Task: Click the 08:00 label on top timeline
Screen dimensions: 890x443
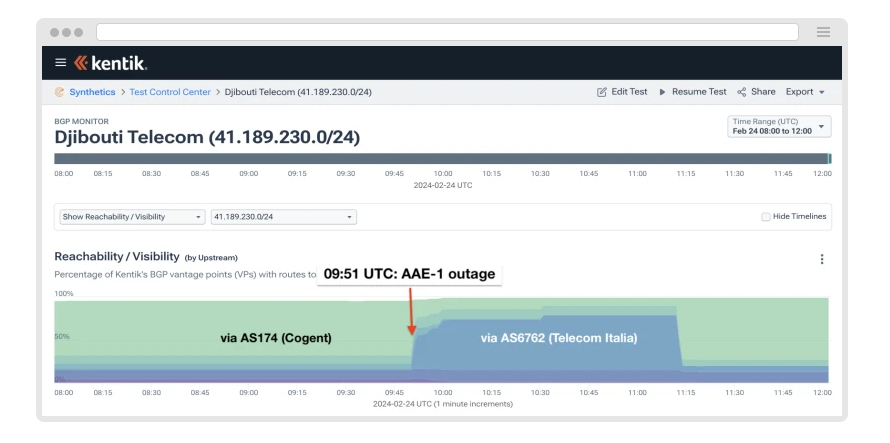Action: [x=64, y=174]
